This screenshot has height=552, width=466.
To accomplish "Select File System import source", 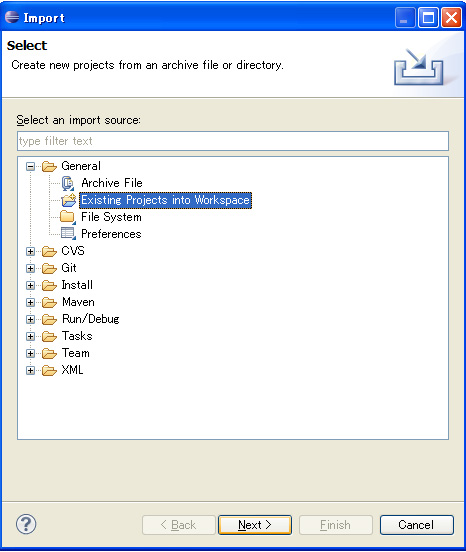I will tap(111, 217).
